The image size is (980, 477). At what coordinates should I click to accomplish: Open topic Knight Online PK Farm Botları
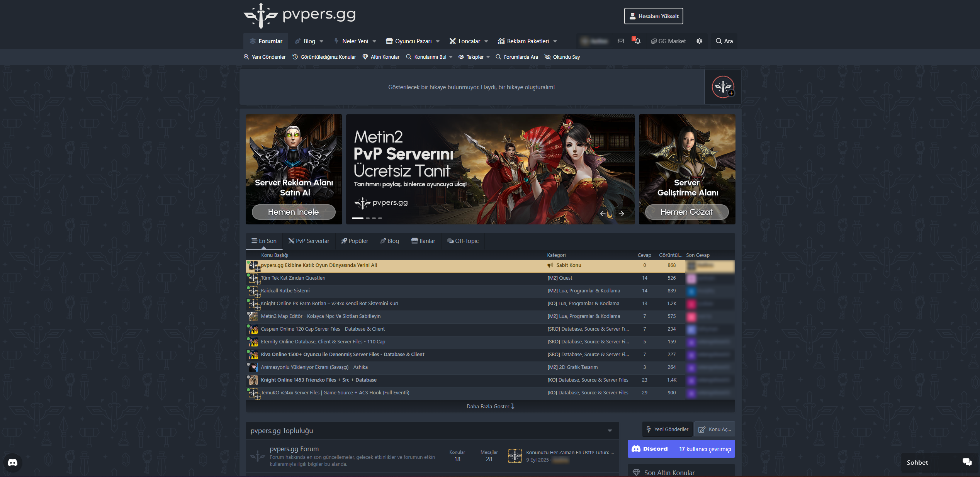tap(329, 304)
